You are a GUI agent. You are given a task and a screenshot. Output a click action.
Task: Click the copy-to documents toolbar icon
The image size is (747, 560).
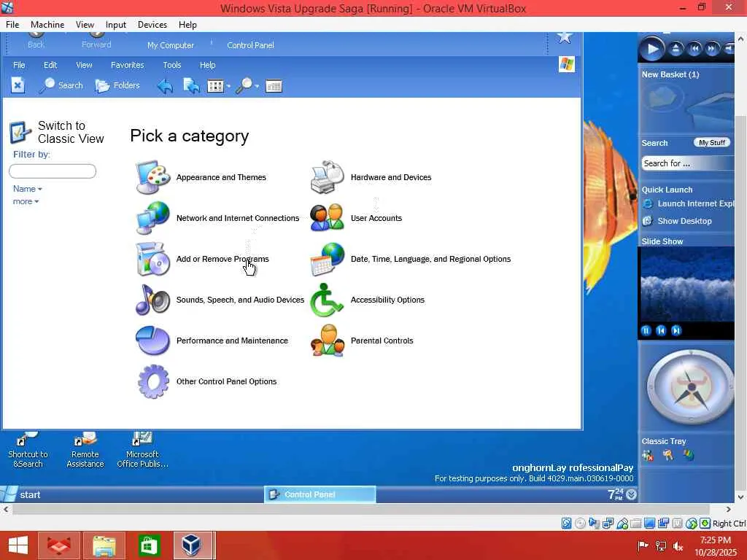coord(192,86)
